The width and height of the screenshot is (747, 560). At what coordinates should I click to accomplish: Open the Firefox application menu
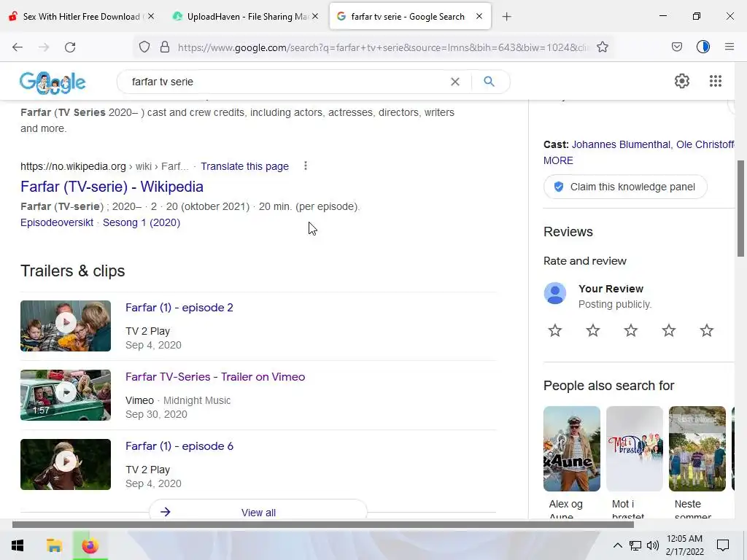tap(729, 47)
